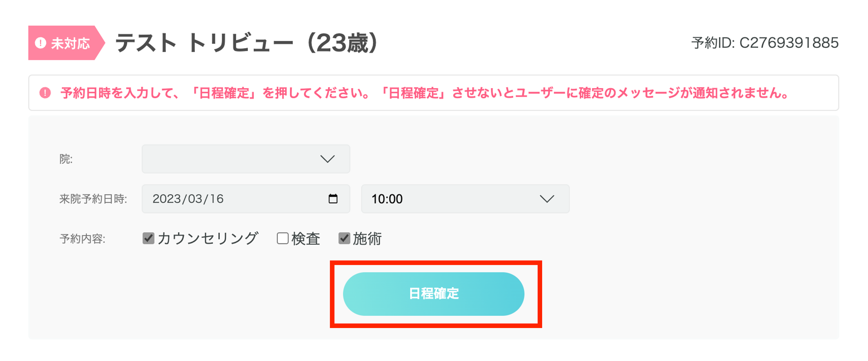Click the chevron arrow in time dropdown
Screen dimensions: 868x361
click(547, 199)
